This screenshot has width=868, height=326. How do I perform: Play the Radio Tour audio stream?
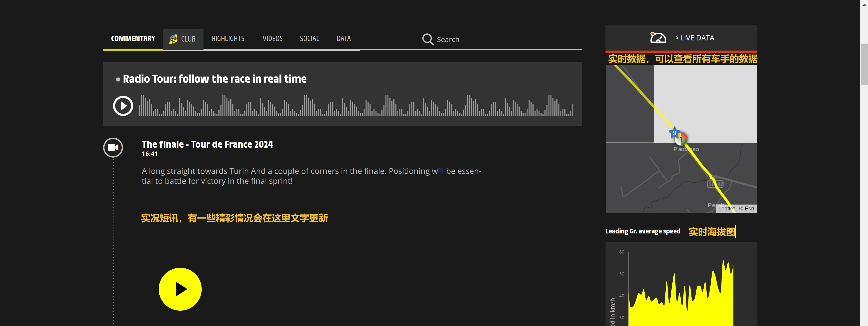(123, 106)
